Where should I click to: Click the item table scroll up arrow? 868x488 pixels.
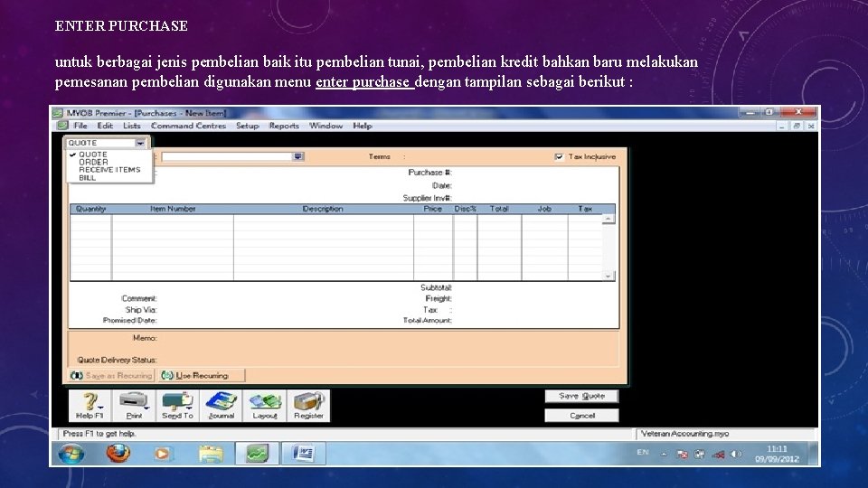click(x=609, y=219)
